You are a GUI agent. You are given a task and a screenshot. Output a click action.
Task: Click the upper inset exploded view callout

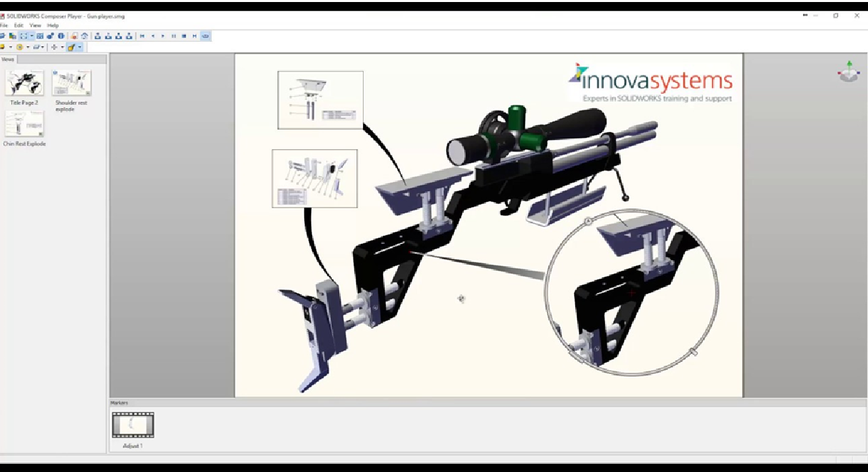(320, 100)
